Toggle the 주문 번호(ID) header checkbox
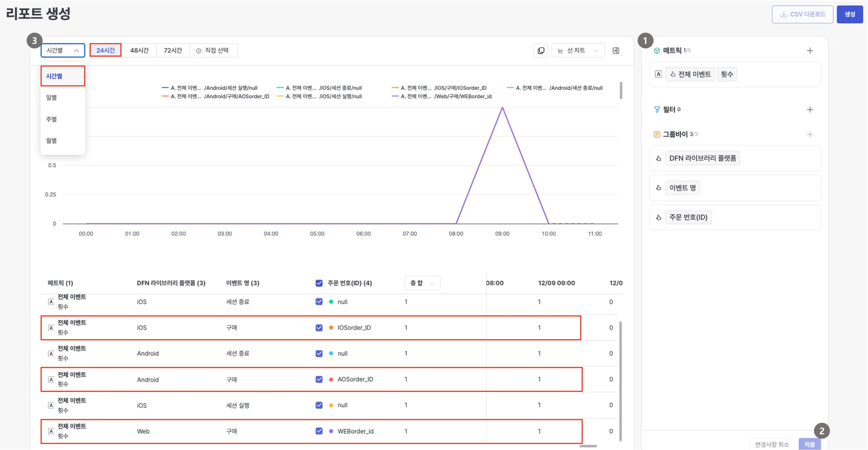 (319, 283)
